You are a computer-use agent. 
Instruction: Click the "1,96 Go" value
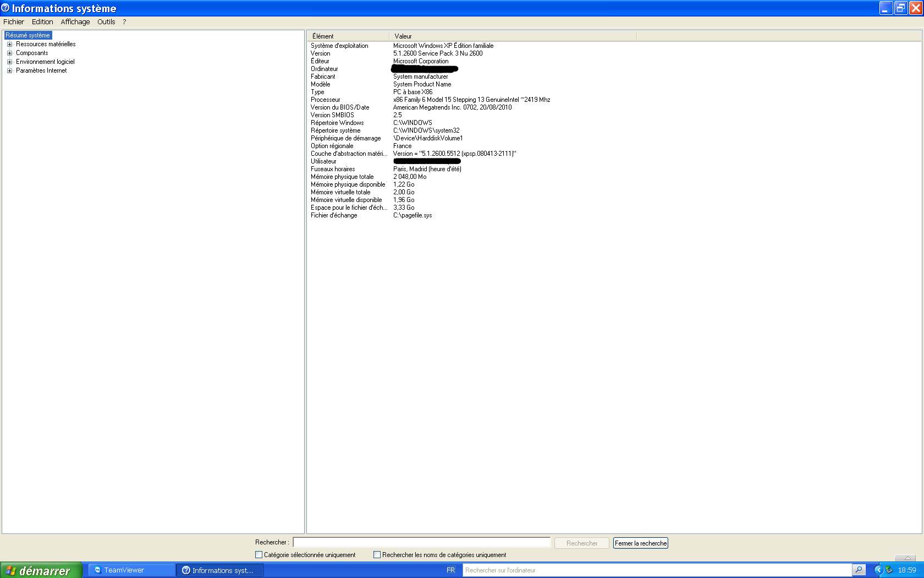404,200
